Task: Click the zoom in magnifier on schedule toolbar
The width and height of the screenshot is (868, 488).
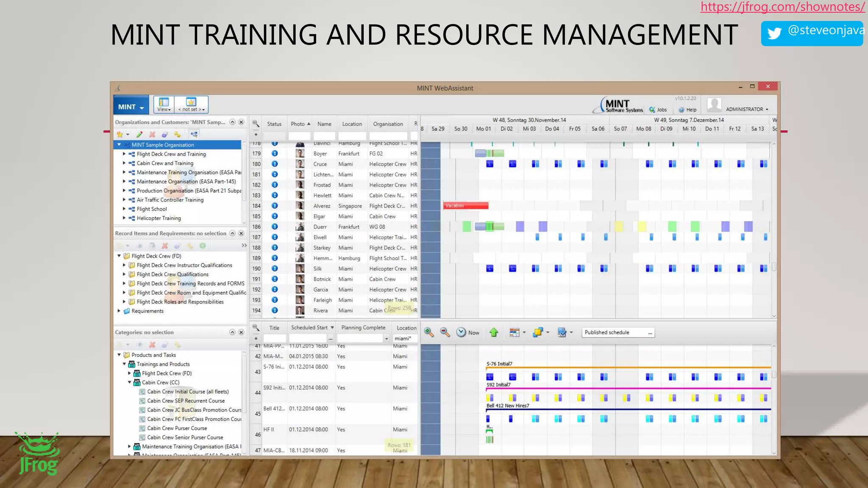Action: [x=429, y=333]
